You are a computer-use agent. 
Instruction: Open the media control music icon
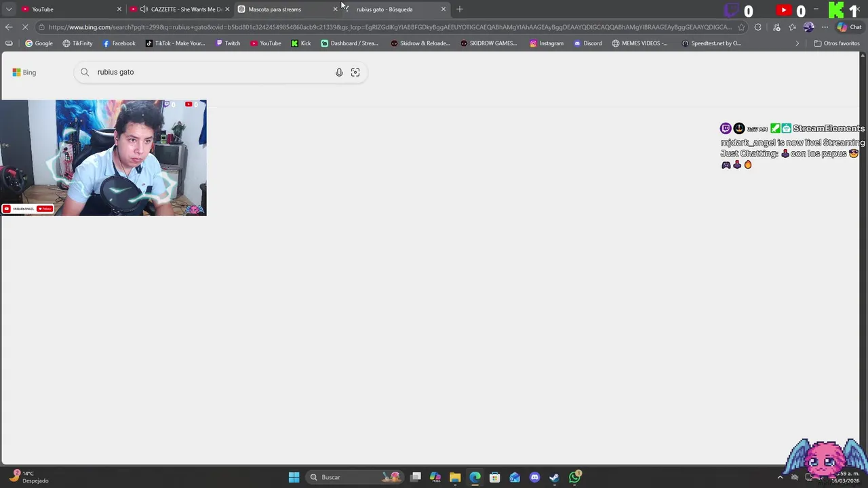coord(776,27)
